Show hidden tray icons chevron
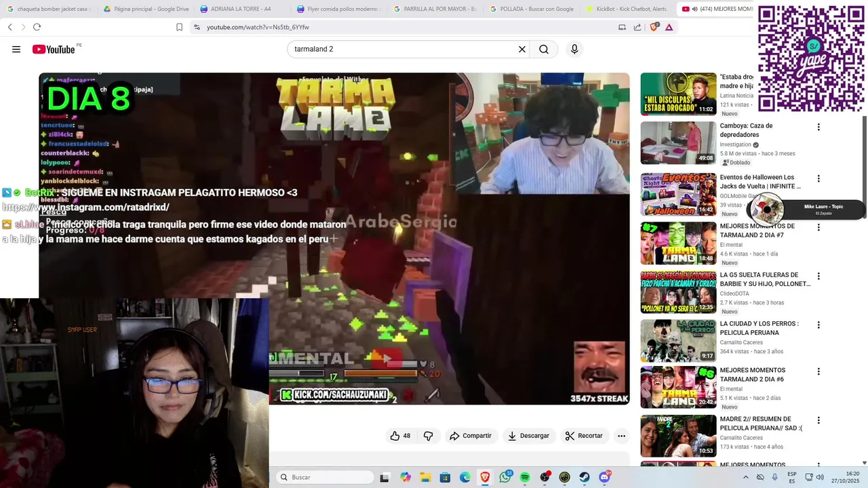Image resolution: width=868 pixels, height=488 pixels. coord(746,477)
